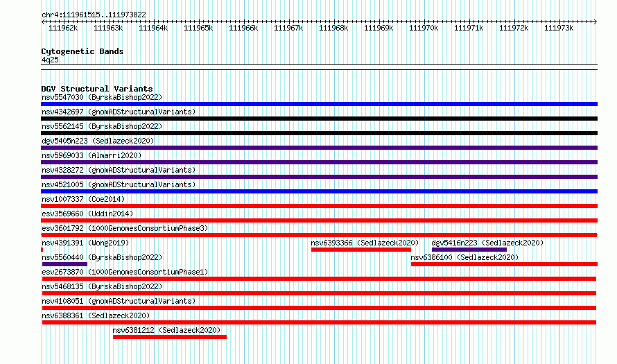Click the nsv5547030 (ByrskaBishop2022) label
The height and width of the screenshot is (364, 617).
102,97
